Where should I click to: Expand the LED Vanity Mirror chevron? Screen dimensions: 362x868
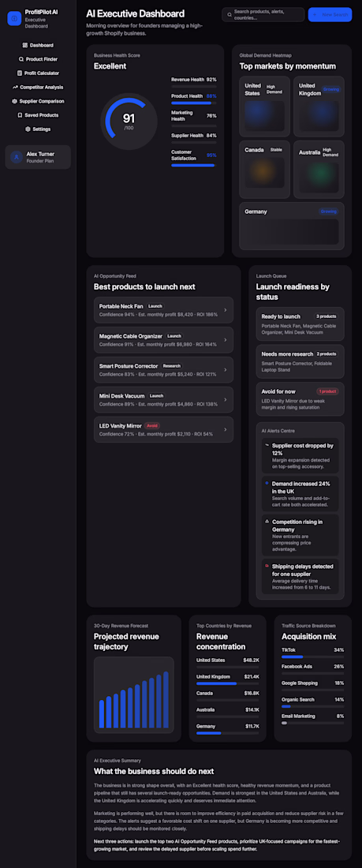[x=226, y=429]
